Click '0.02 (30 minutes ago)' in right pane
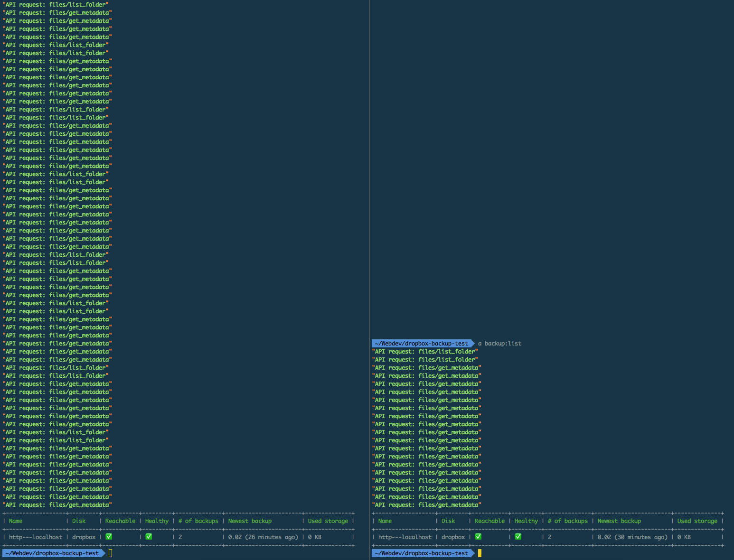Image resolution: width=734 pixels, height=560 pixels. (632, 537)
